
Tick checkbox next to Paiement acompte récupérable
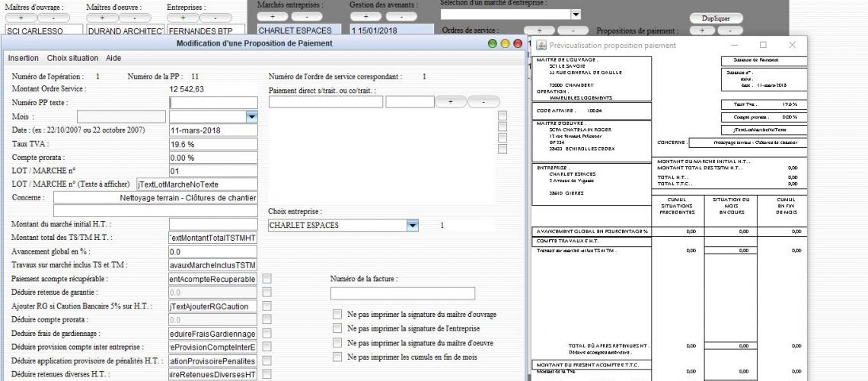click(x=266, y=279)
